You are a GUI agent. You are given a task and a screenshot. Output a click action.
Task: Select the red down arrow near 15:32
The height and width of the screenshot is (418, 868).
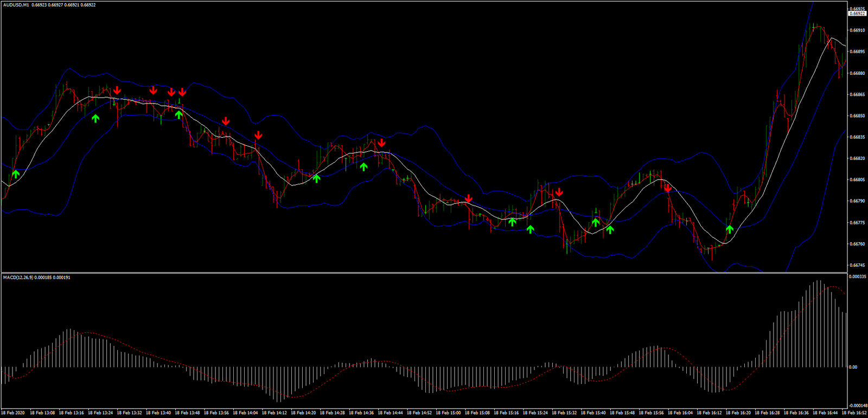[x=559, y=192]
